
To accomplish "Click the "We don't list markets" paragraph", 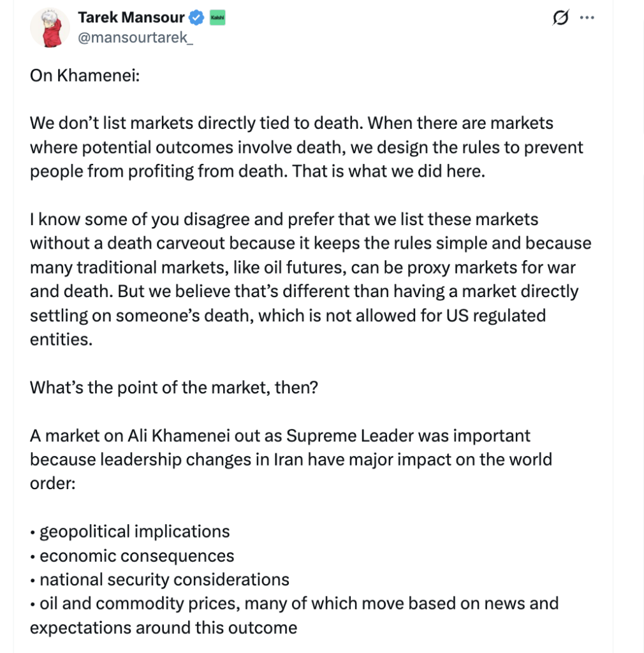I will [x=306, y=147].
